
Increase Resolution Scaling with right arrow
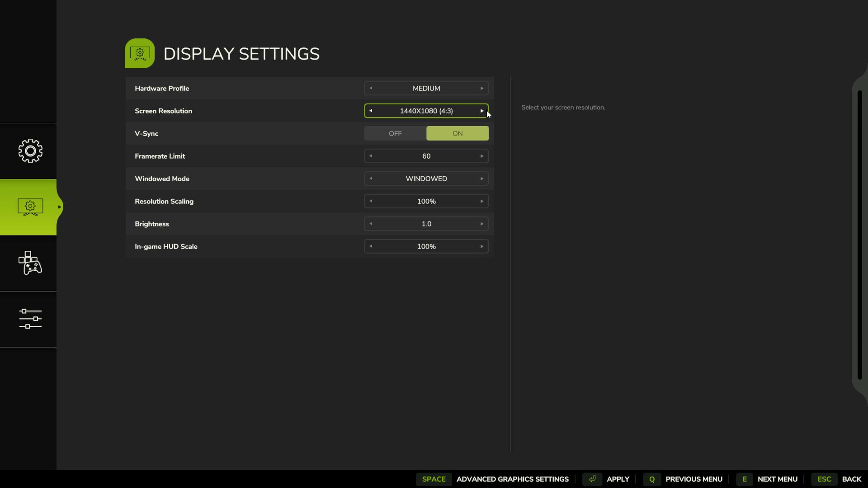pyautogui.click(x=482, y=201)
